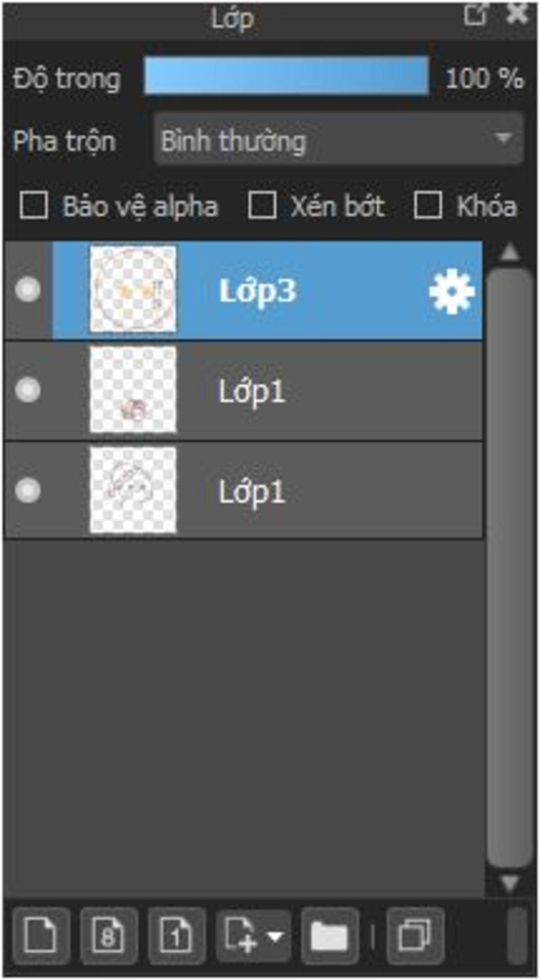Open the Pha trộn blending dropdown

[x=339, y=140]
